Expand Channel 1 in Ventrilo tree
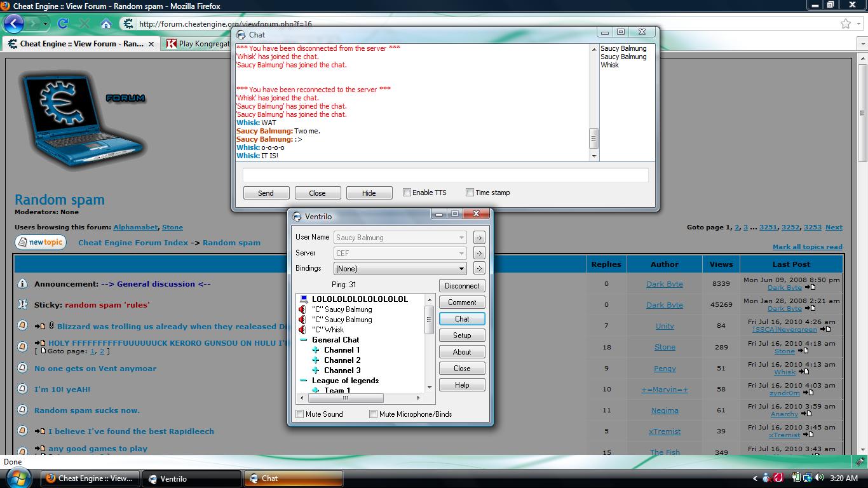The height and width of the screenshot is (488, 868). (316, 350)
